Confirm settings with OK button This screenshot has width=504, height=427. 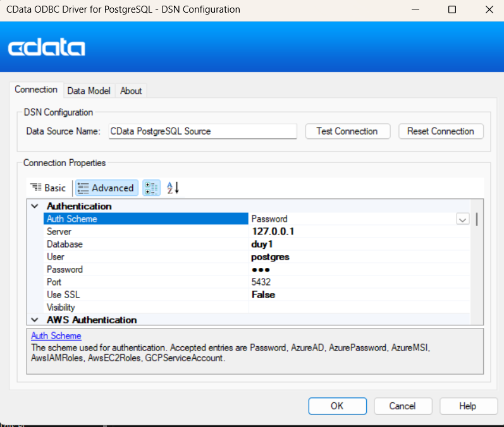pyautogui.click(x=337, y=406)
